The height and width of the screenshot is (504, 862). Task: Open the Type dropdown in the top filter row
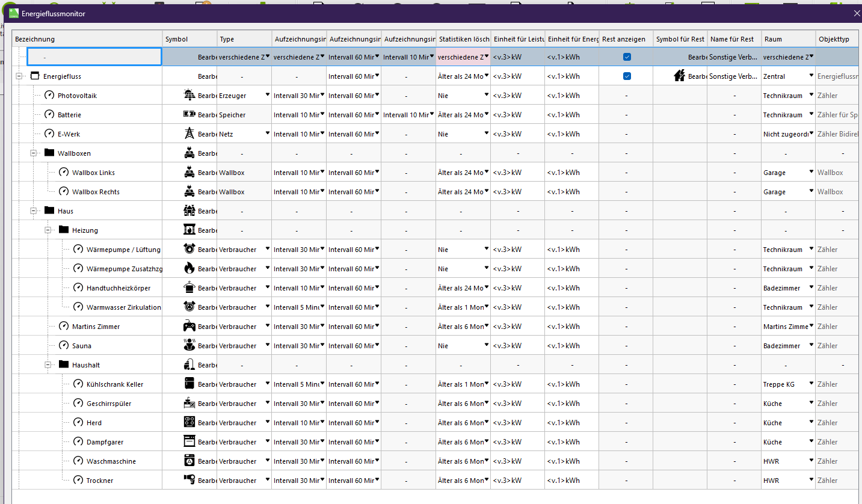pyautogui.click(x=267, y=57)
